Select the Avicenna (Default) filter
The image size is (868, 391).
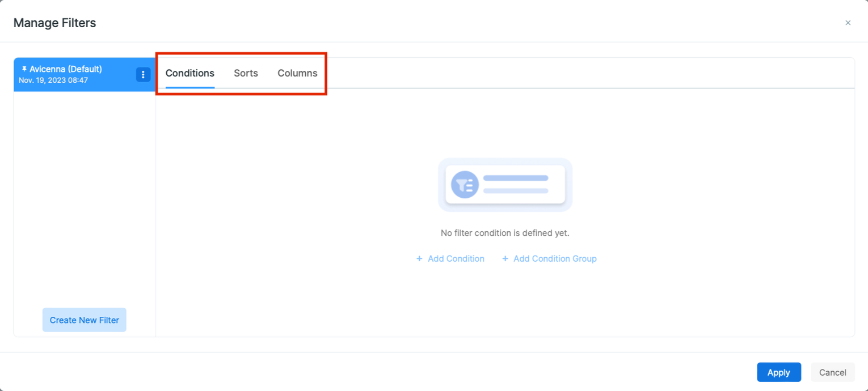74,74
